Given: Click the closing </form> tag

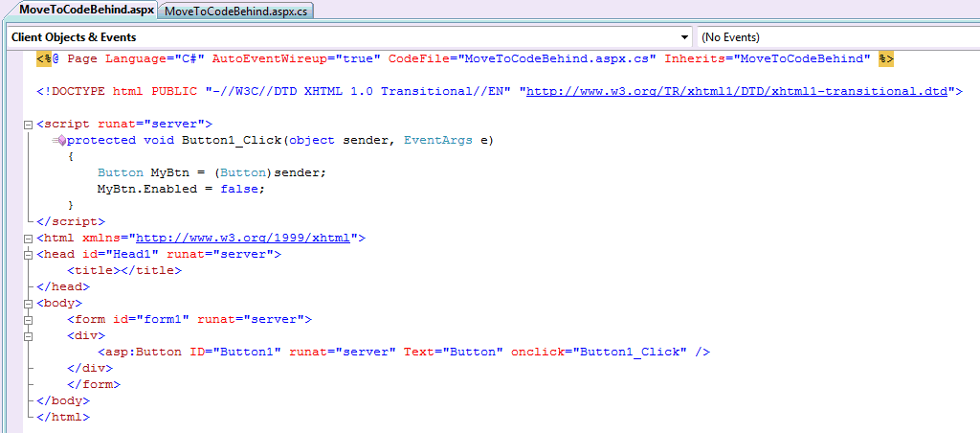Looking at the screenshot, I should coord(93,384).
